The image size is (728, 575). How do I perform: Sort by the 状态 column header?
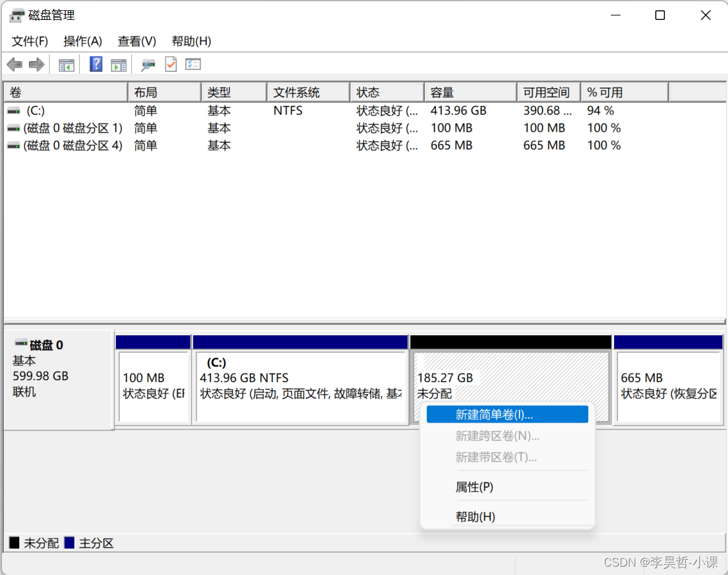(x=387, y=93)
